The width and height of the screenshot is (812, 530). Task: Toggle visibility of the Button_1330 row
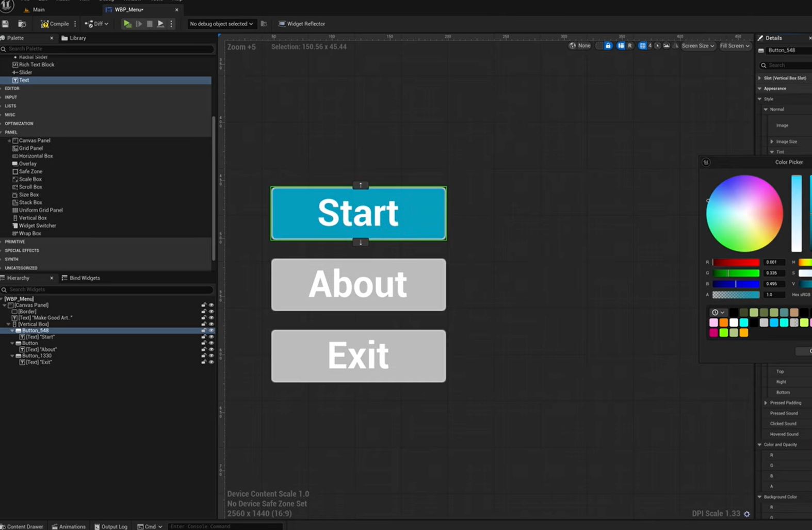point(211,356)
